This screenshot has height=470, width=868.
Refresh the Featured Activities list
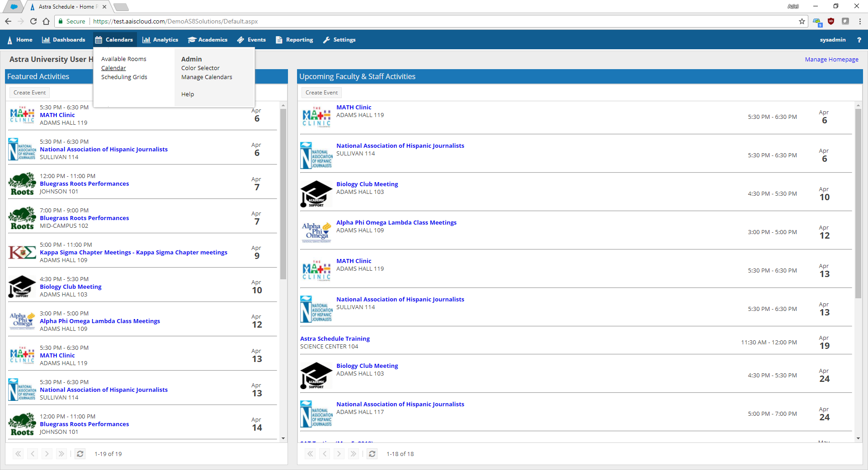(80, 454)
